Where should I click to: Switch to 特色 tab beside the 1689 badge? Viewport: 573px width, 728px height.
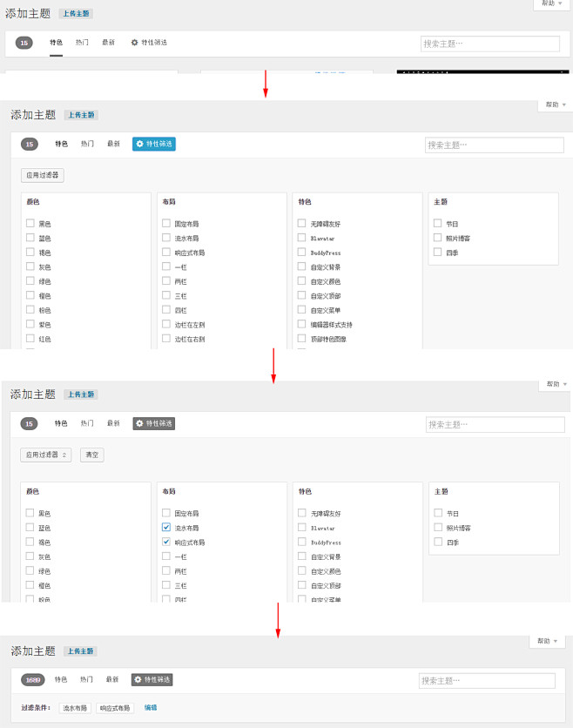[61, 679]
